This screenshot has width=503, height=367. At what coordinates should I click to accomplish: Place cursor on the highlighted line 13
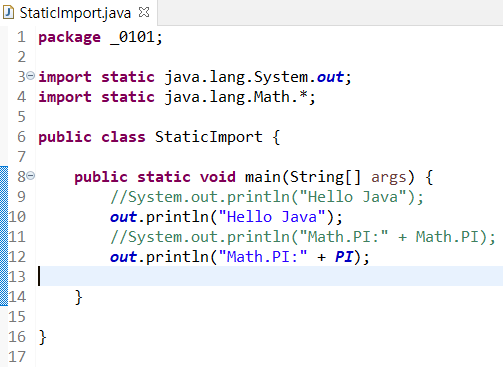[x=270, y=276]
